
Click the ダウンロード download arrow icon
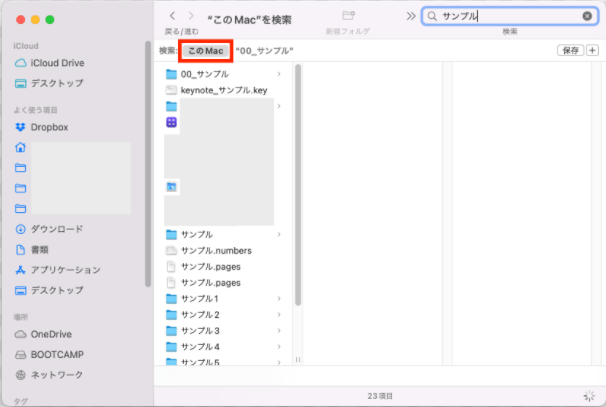[x=20, y=229]
